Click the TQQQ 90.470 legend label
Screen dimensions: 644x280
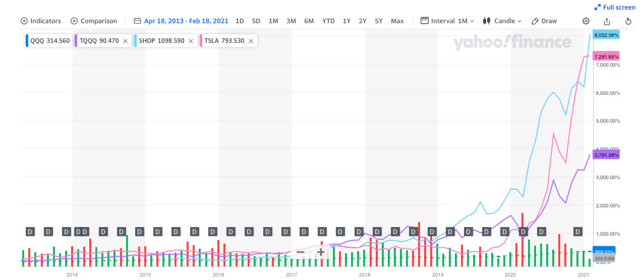[99, 41]
